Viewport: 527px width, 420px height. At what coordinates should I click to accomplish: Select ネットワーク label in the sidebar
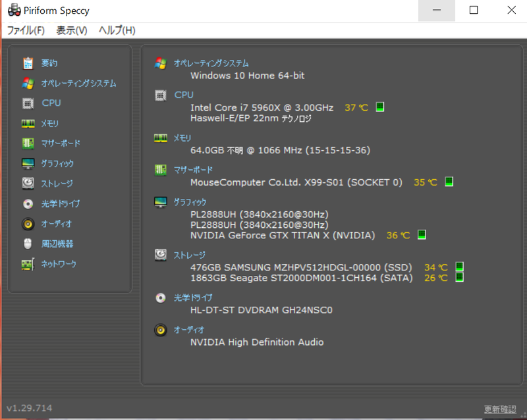(x=59, y=264)
